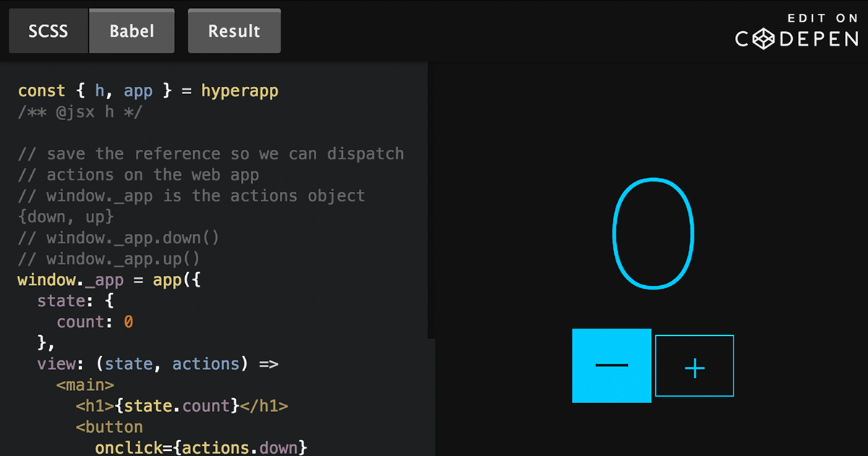Screen dimensions: 868x456
Task: Click the 'view: (state, actions) =>' line
Action: [158, 364]
